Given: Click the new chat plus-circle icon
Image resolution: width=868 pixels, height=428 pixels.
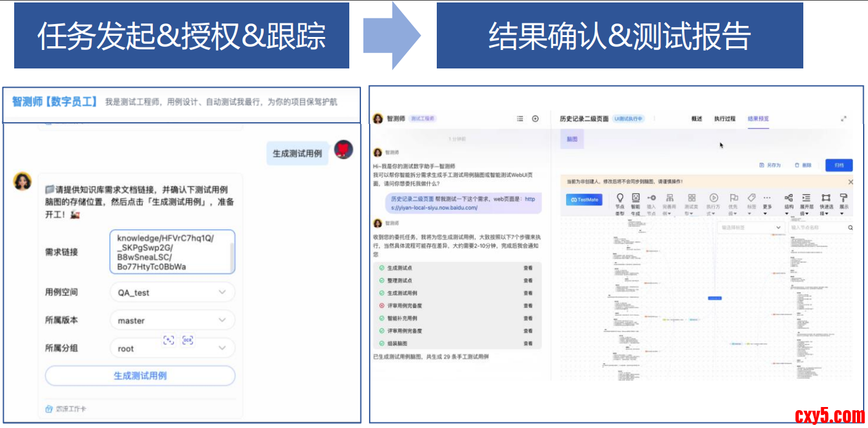Looking at the screenshot, I should [x=535, y=119].
